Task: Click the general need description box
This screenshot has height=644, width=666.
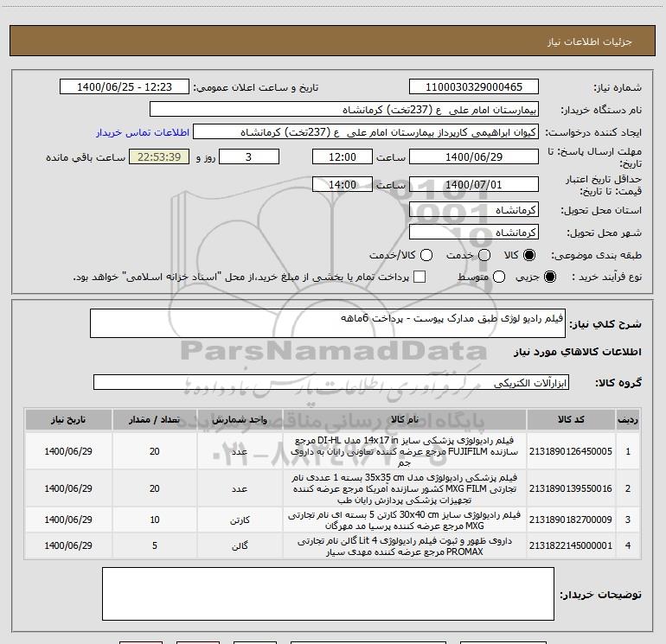Action: coord(328,323)
